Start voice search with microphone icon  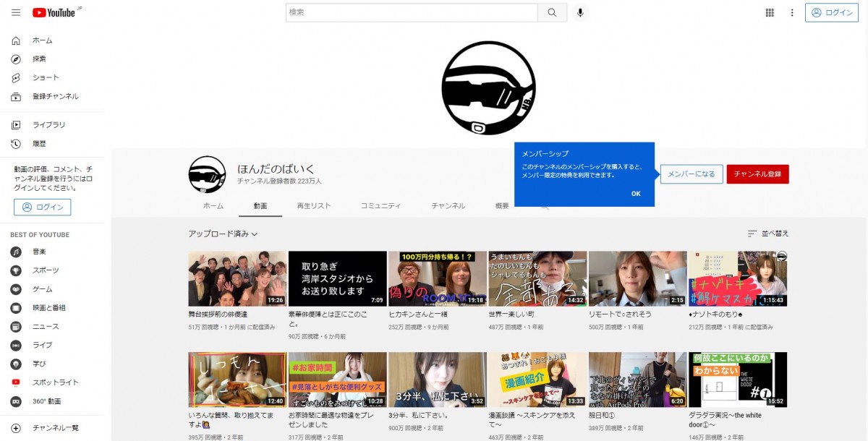click(579, 12)
